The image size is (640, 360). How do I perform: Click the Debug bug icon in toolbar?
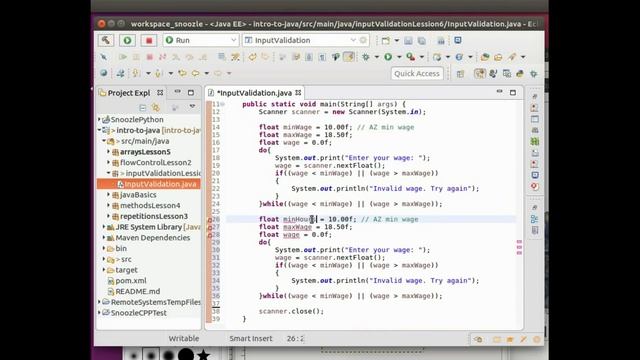[x=366, y=57]
